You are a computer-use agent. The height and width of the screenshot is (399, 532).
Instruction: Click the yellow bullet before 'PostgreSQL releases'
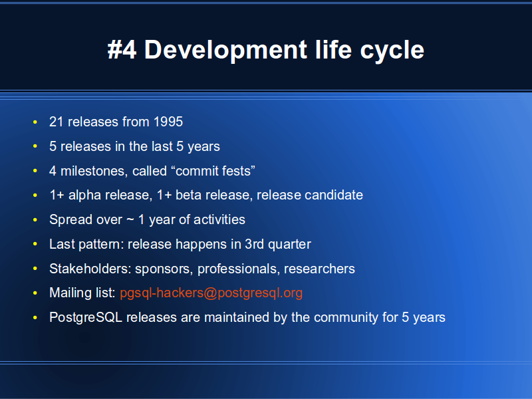(x=35, y=318)
